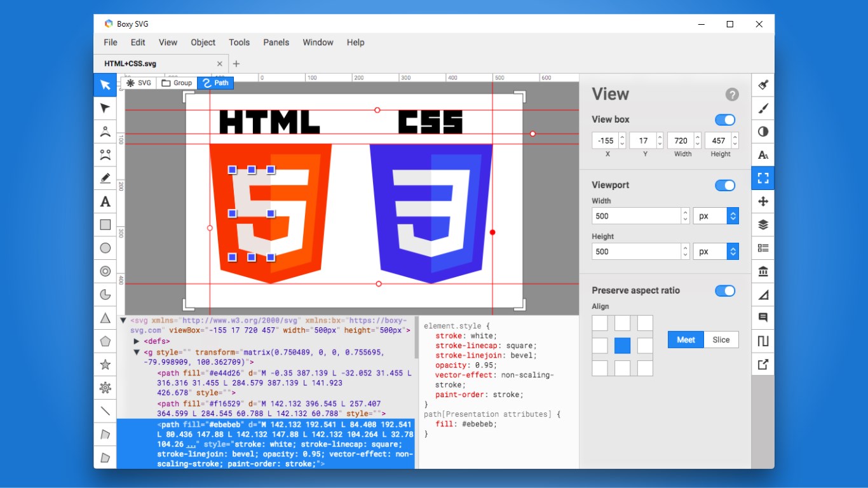The image size is (868, 488).
Task: Click the Slice button
Action: 721,339
